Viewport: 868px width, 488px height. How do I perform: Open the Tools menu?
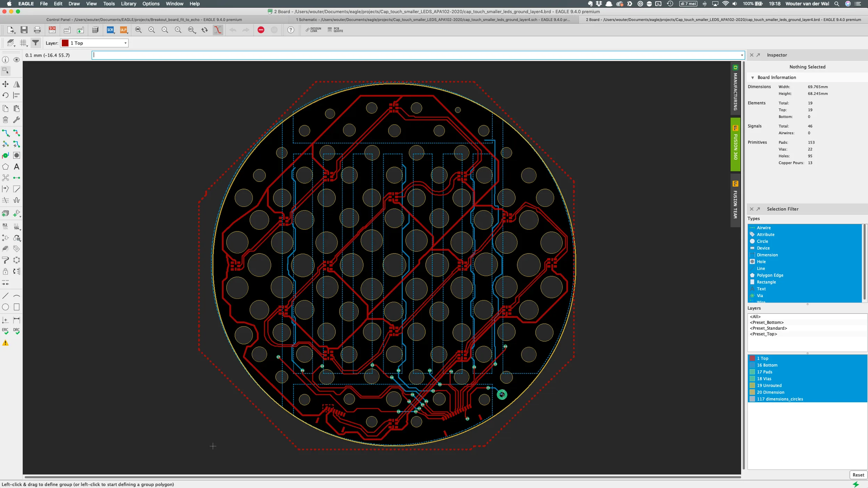click(x=109, y=4)
